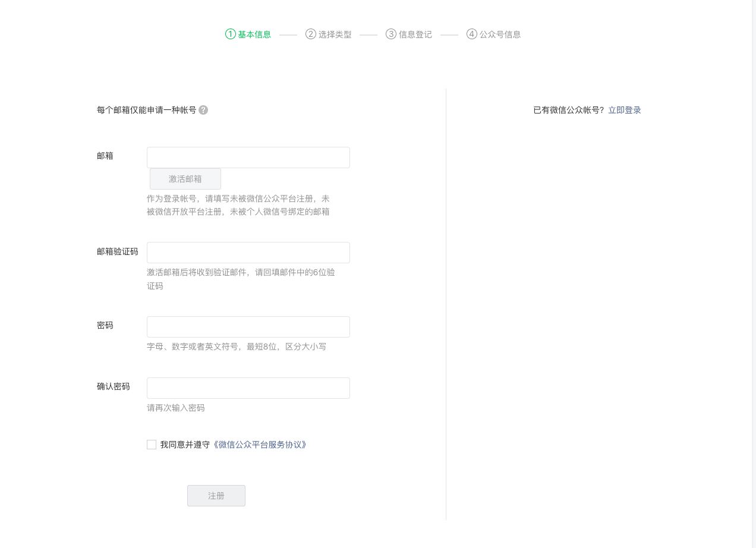This screenshot has width=756, height=548.
Task: Click the step 2 numbered circle icon
Action: tap(310, 34)
